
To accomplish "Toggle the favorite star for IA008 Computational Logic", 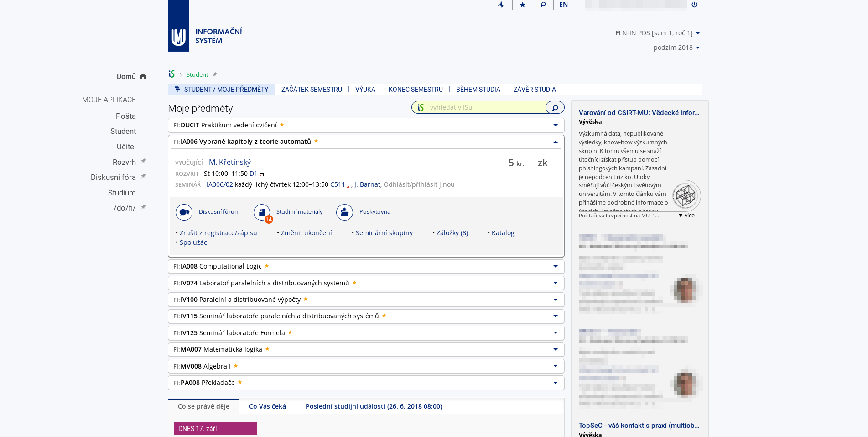I will [267, 266].
